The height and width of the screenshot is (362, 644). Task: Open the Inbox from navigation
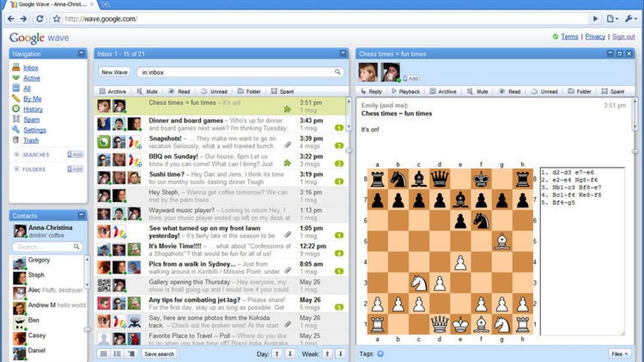pyautogui.click(x=31, y=68)
